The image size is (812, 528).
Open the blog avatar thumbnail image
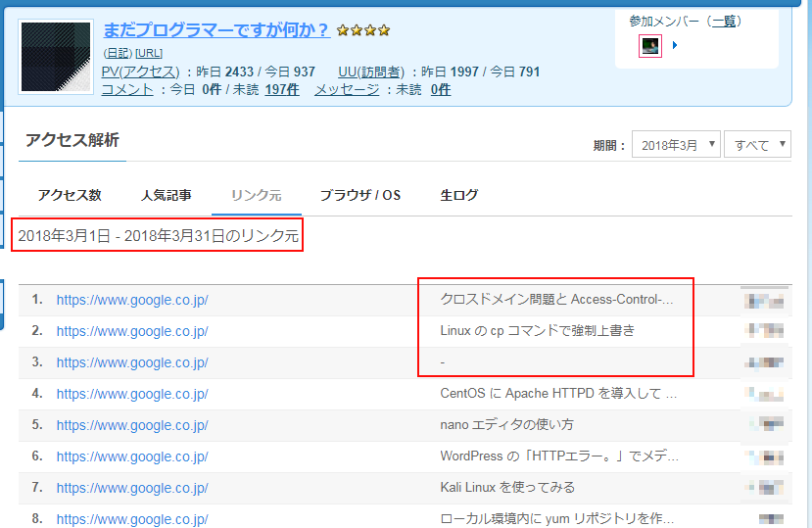[x=56, y=57]
